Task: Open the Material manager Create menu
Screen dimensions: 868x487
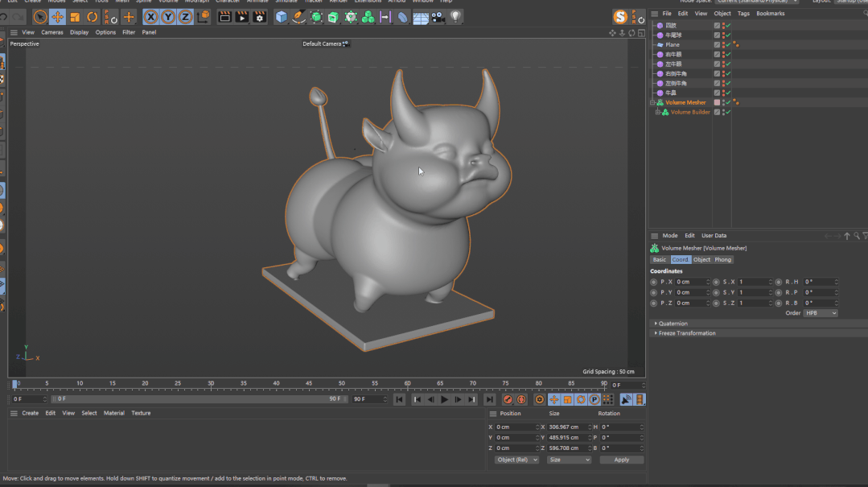Action: tap(30, 413)
